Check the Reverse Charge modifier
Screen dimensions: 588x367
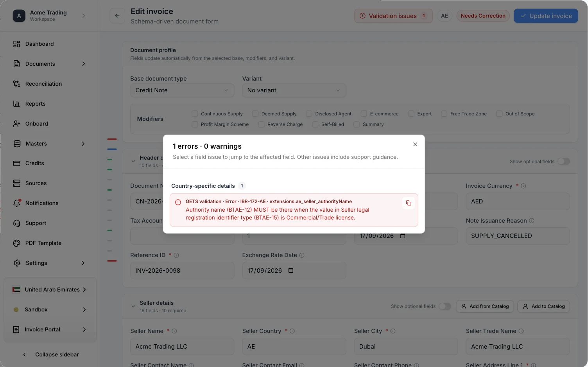click(x=261, y=124)
